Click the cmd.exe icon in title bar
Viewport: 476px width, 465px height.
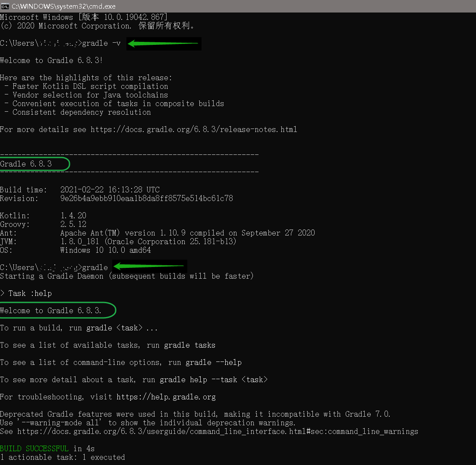5,6
